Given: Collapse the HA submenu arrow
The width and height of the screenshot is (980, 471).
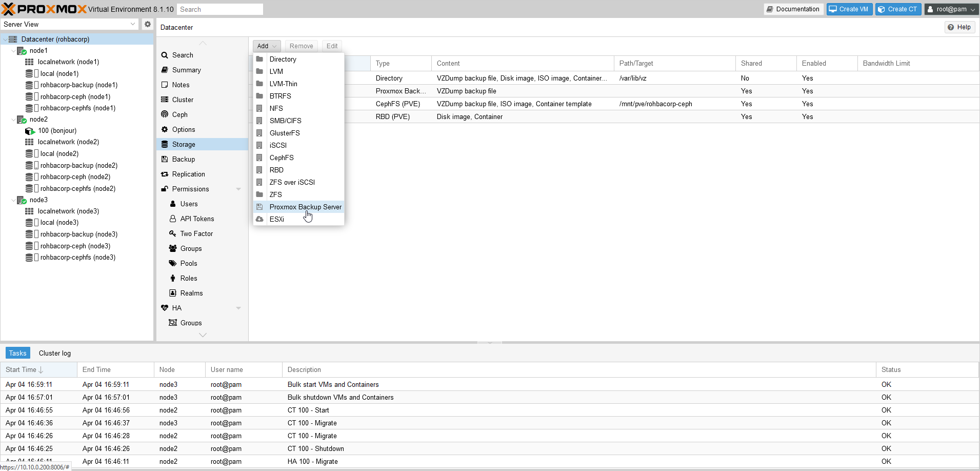Looking at the screenshot, I should pos(238,308).
